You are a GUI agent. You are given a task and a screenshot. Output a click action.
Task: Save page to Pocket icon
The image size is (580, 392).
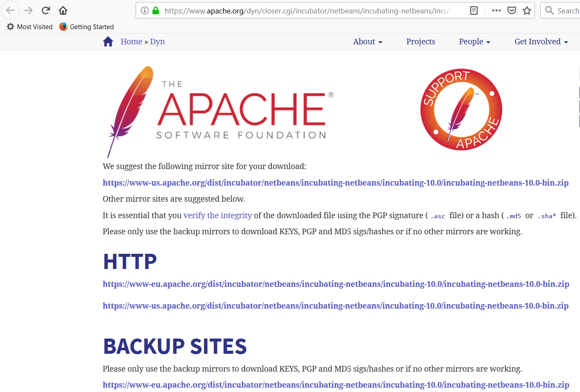point(512,10)
